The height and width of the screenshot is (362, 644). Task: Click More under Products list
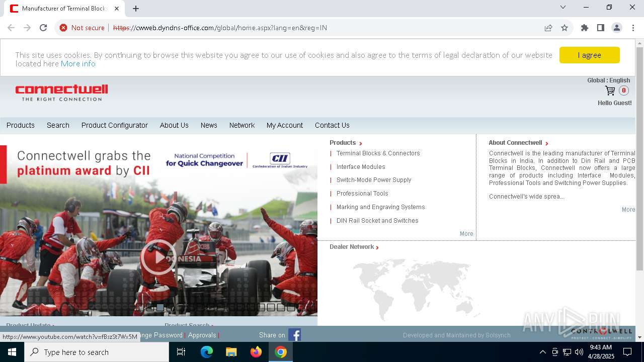click(x=466, y=234)
